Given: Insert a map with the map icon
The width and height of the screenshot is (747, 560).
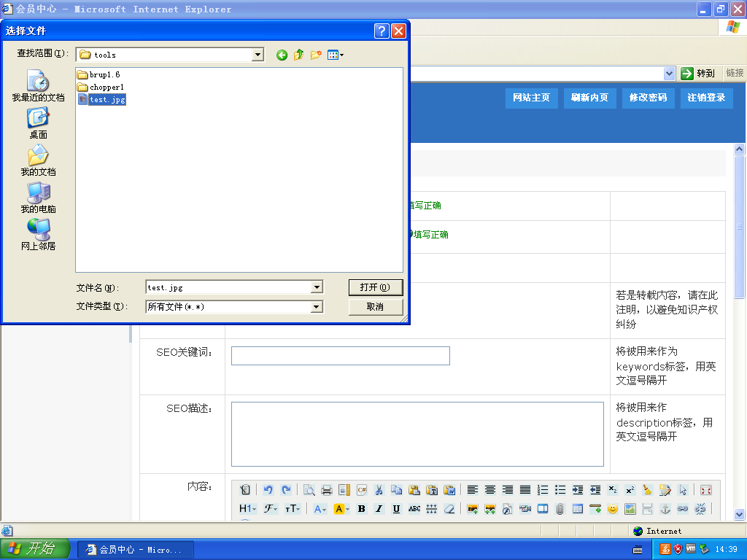Looking at the screenshot, I should 630,508.
